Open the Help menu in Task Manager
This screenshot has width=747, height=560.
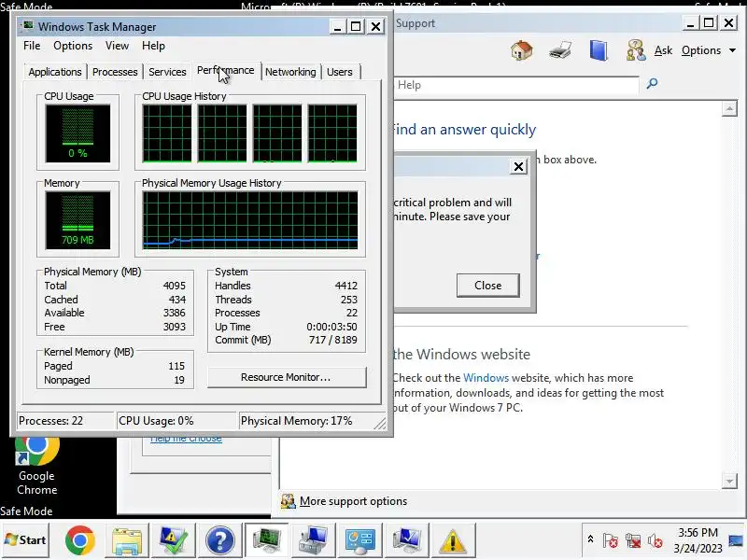(153, 46)
